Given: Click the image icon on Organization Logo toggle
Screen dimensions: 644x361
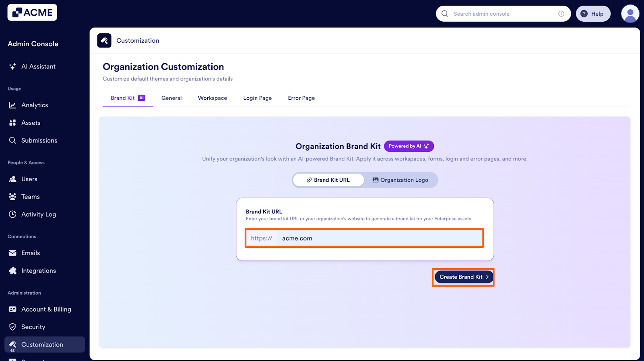Looking at the screenshot, I should coord(376,180).
